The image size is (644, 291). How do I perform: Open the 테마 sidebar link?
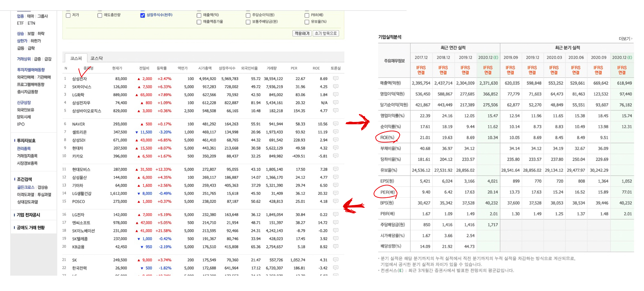click(x=31, y=16)
